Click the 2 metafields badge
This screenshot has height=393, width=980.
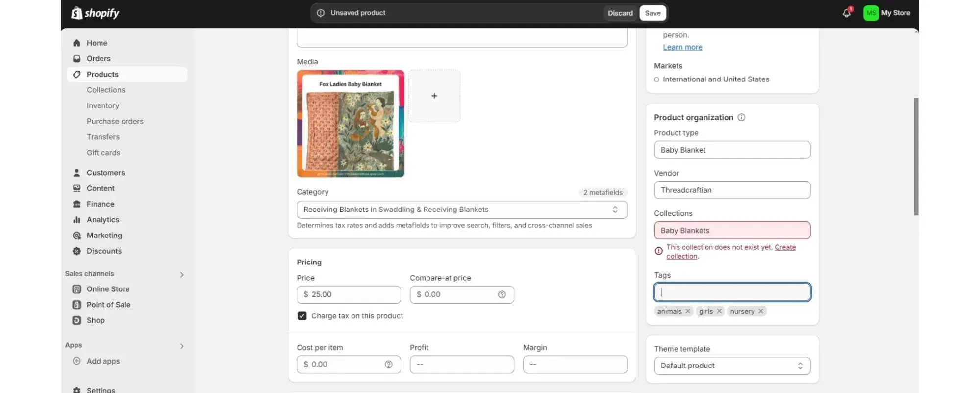coord(603,193)
